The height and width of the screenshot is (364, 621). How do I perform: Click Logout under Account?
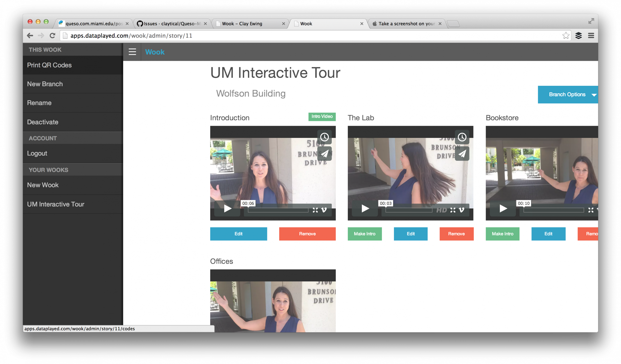click(73, 153)
